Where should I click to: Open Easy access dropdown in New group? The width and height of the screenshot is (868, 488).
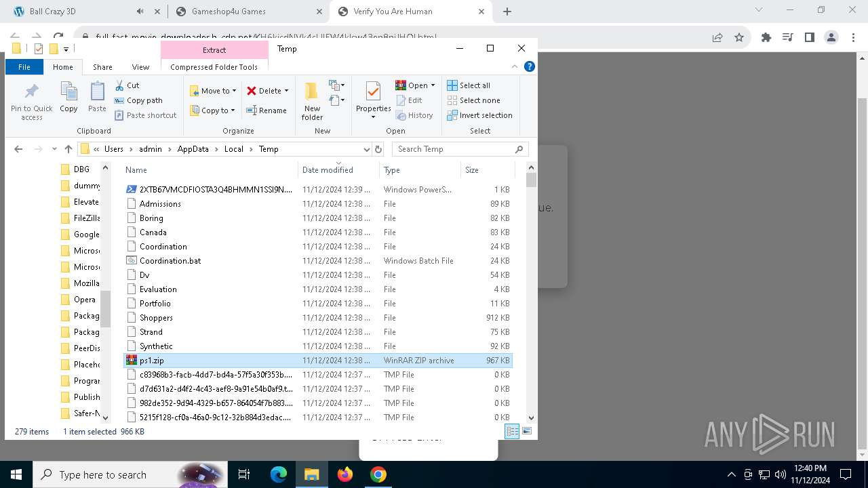tap(336, 100)
